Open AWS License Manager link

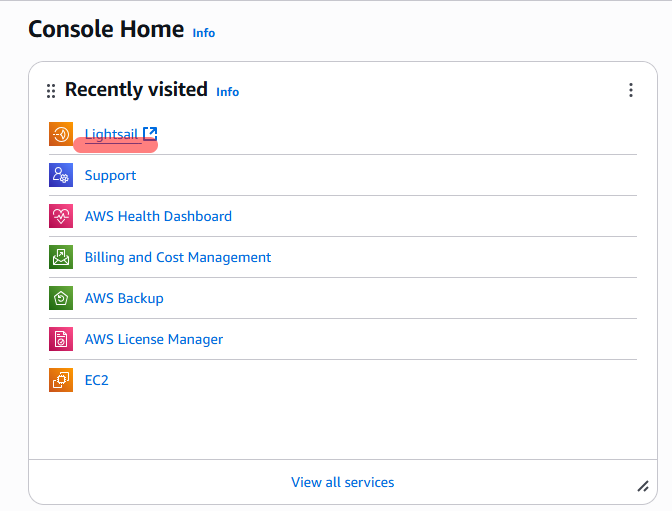point(154,339)
